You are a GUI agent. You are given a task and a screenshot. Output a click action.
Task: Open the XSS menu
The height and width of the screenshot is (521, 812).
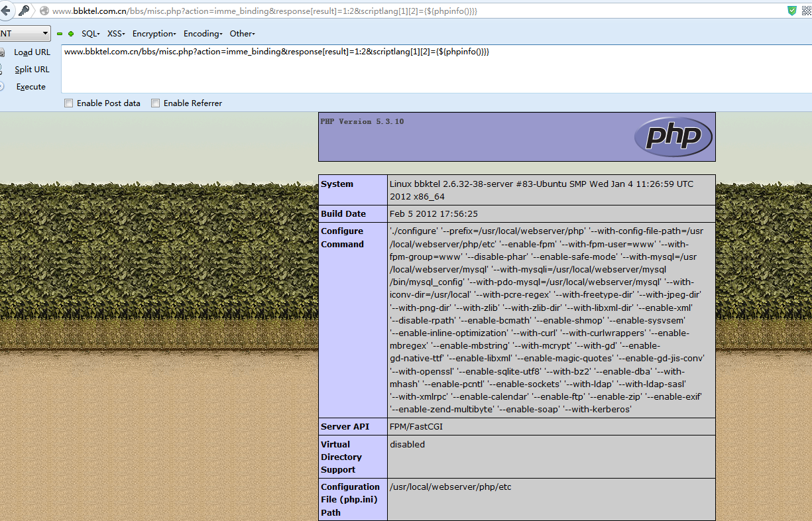tap(116, 34)
